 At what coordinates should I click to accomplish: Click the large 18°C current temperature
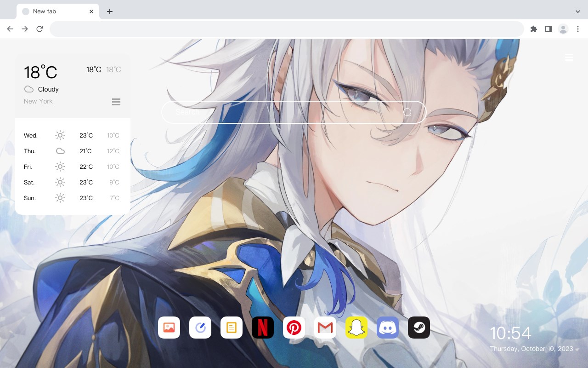click(40, 72)
